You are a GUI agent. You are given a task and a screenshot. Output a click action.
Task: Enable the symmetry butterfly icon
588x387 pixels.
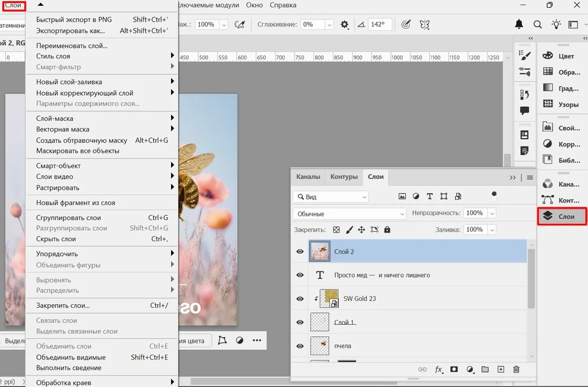[425, 25]
